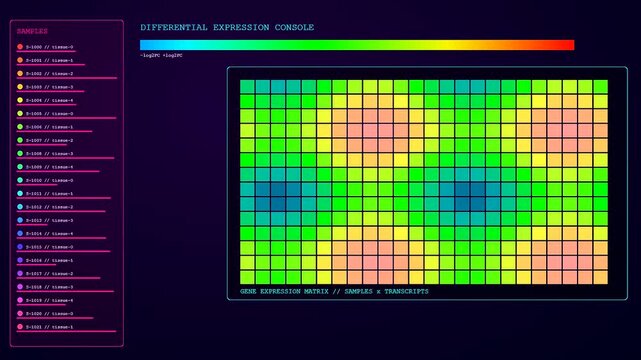Screen dimensions: 641x360
Task: Select the 'S-1007 // tissue-2' label
Action: 49,140
